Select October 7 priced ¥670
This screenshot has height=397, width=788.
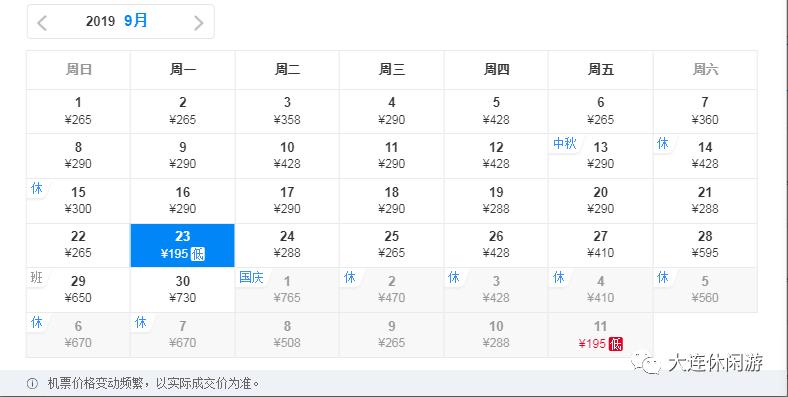pos(182,335)
